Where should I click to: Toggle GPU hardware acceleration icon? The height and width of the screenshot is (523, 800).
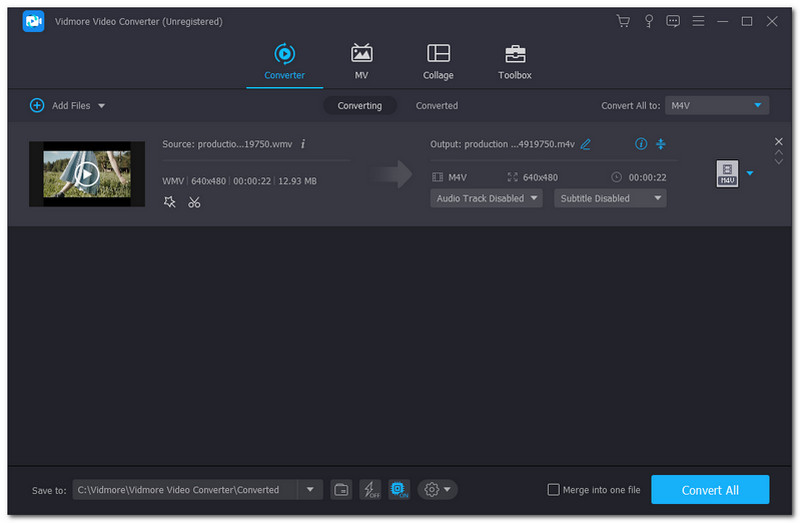click(x=399, y=489)
